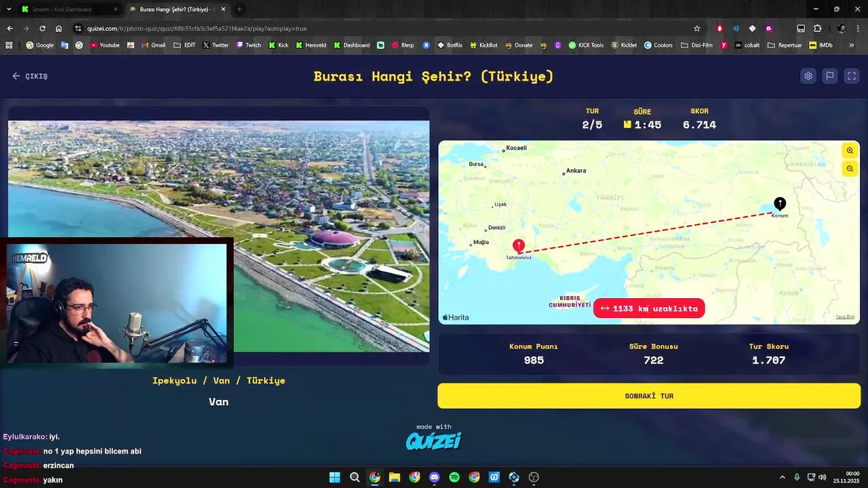Open the KICK Tools bookmark
The height and width of the screenshot is (488, 868).
pyautogui.click(x=586, y=45)
